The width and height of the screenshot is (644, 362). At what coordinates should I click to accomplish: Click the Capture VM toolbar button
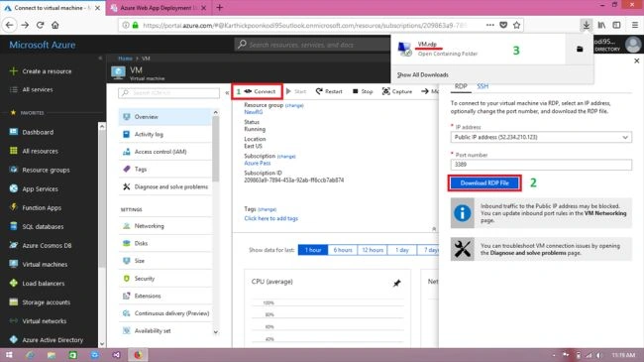tap(396, 91)
